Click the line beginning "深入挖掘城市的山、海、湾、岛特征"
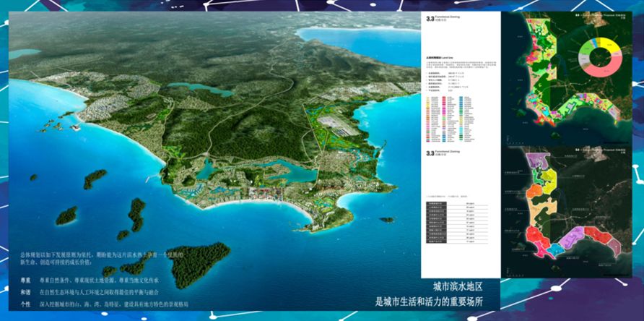The height and width of the screenshot is (321, 644). click(114, 304)
